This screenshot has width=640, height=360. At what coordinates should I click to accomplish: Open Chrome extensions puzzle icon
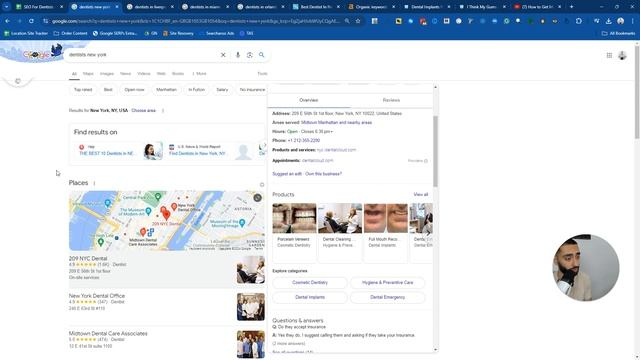click(x=579, y=21)
